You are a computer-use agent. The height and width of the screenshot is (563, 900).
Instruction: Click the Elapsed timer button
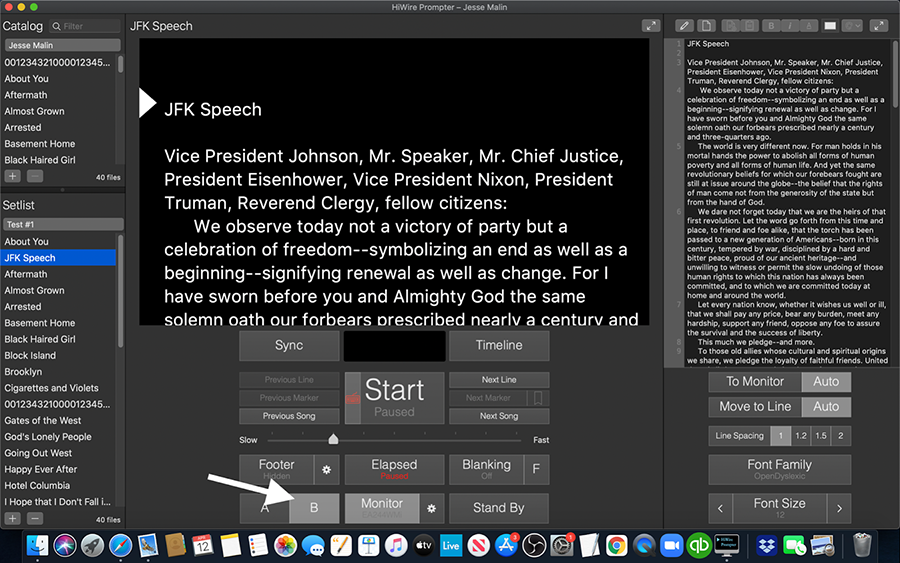point(394,469)
